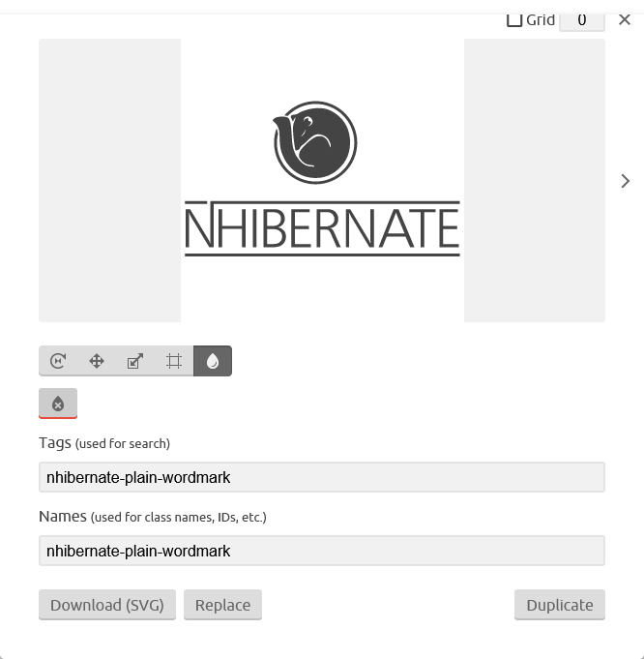The image size is (644, 659).
Task: Close the icon editor dialog
Action: click(625, 19)
